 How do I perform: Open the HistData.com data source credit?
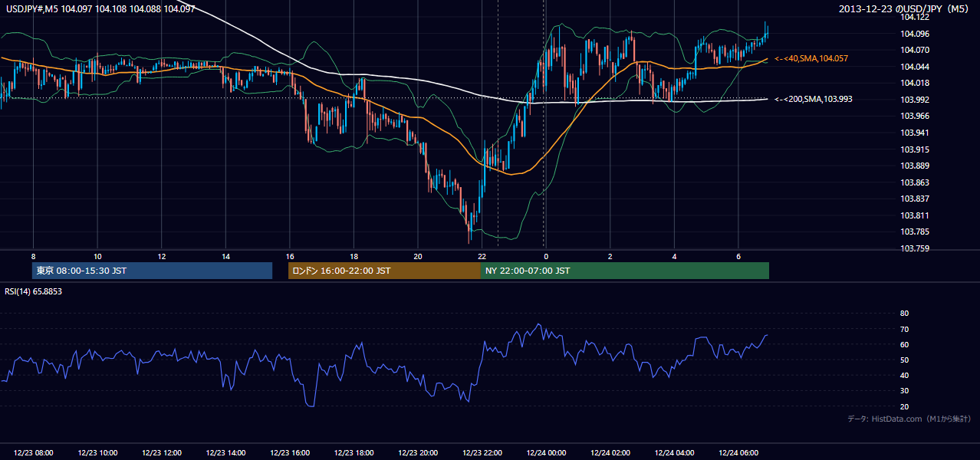click(x=909, y=419)
